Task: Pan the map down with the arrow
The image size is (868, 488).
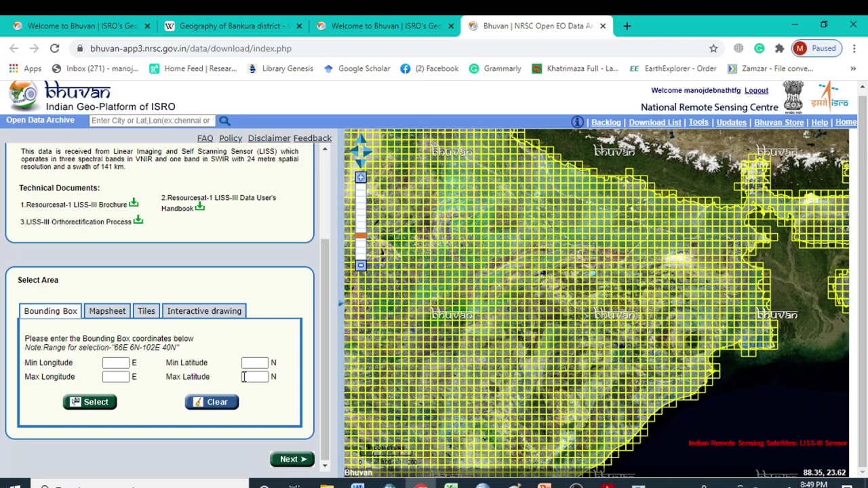Action: [361, 162]
